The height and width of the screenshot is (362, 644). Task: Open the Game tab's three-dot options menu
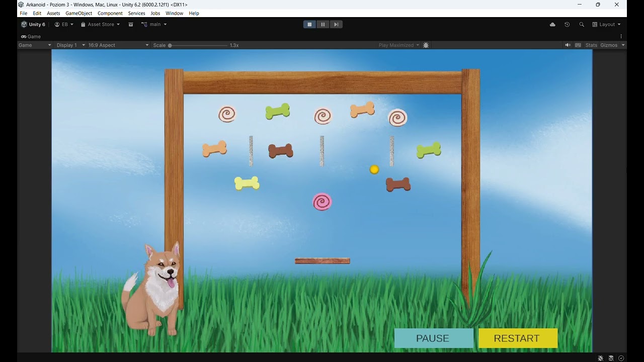click(621, 36)
